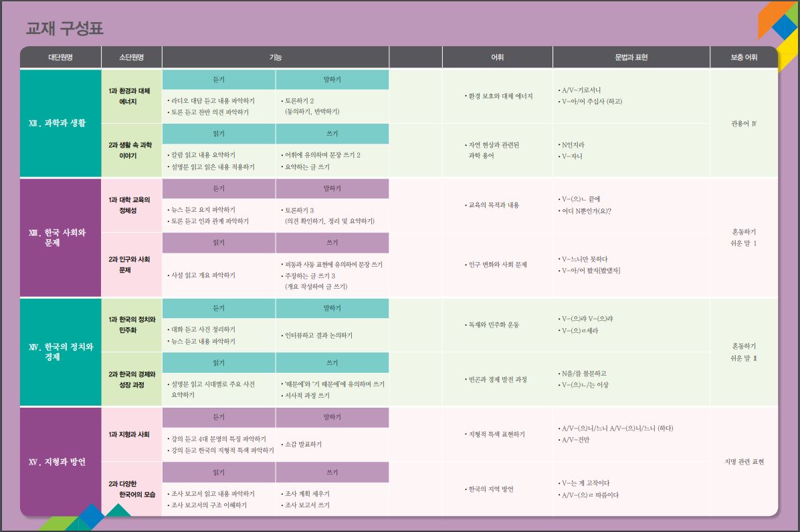Screen dimensions: 800x532
Task: Click the "지명 관련 표현" cell
Action: [744, 462]
